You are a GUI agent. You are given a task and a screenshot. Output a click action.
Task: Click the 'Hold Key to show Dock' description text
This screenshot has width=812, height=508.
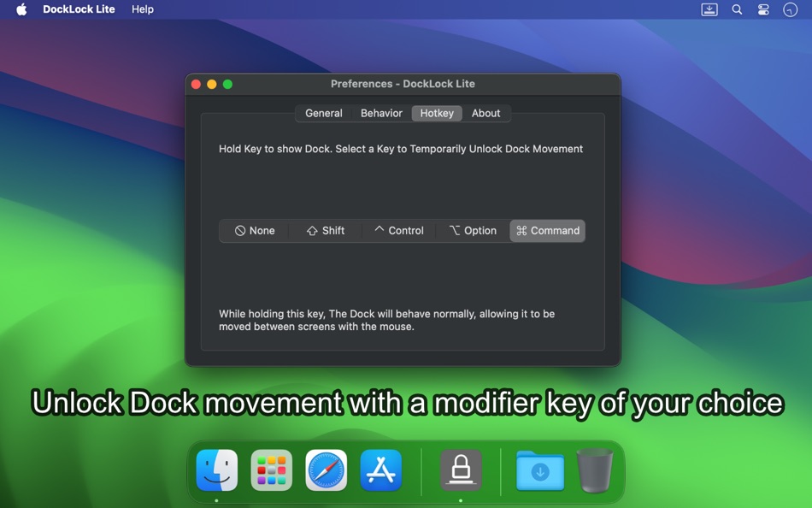coord(401,149)
